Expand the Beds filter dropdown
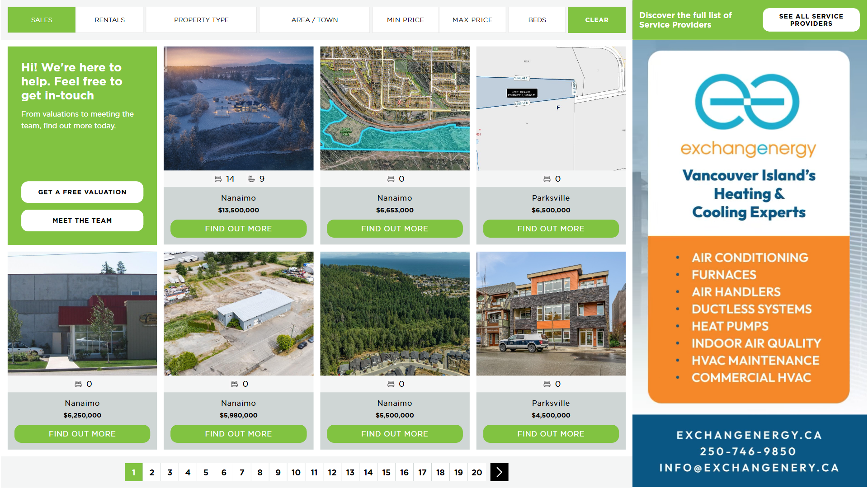The image size is (868, 488). pos(537,20)
